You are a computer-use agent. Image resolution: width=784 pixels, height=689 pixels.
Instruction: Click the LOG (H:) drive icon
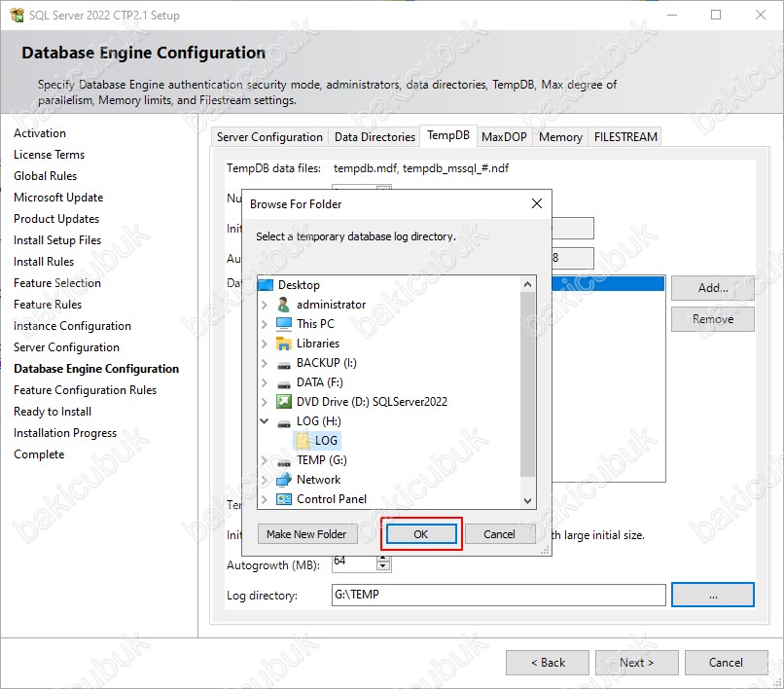284,423
